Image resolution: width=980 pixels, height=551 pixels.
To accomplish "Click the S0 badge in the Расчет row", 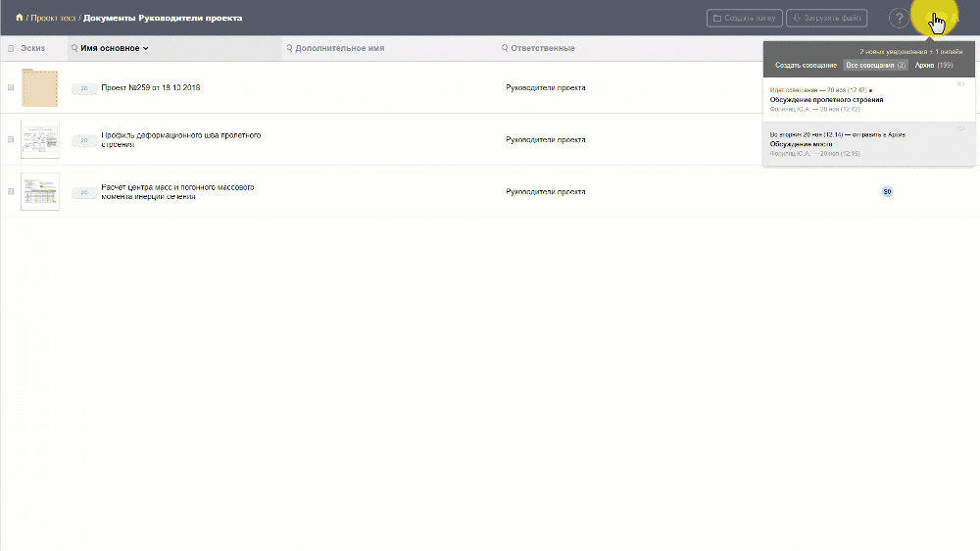I will [887, 191].
